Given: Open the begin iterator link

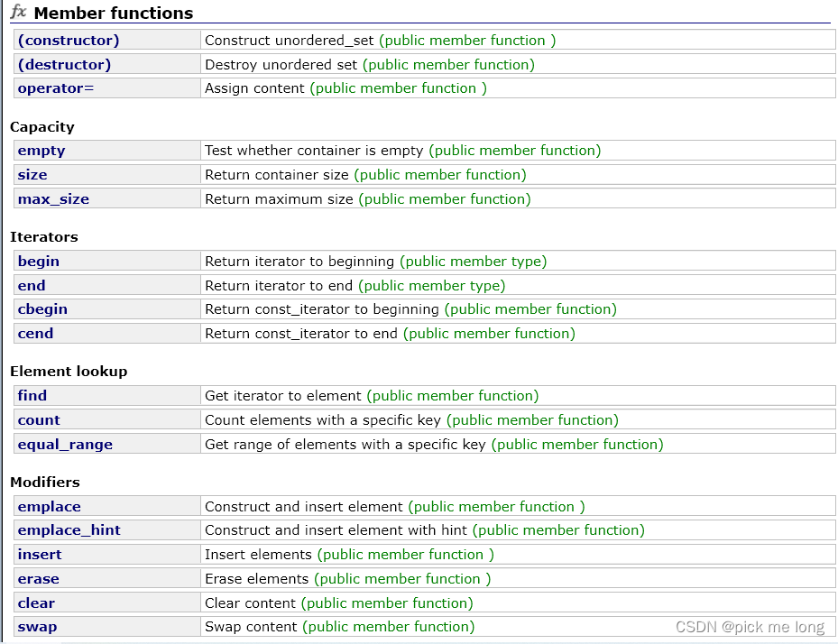Looking at the screenshot, I should pos(39,262).
